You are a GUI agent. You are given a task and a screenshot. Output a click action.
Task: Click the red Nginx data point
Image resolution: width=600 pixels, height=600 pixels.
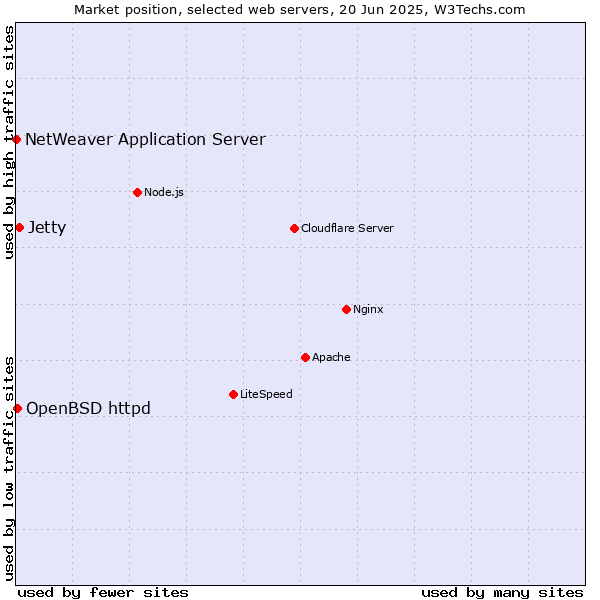[347, 309]
